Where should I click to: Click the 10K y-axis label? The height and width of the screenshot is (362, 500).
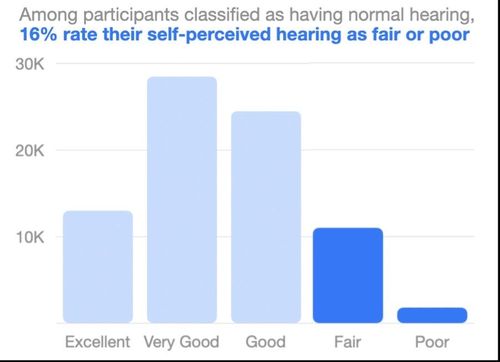click(x=30, y=237)
